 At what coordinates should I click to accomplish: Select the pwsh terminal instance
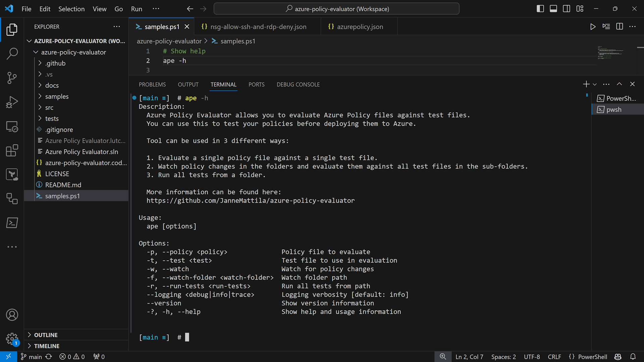tap(618, 110)
